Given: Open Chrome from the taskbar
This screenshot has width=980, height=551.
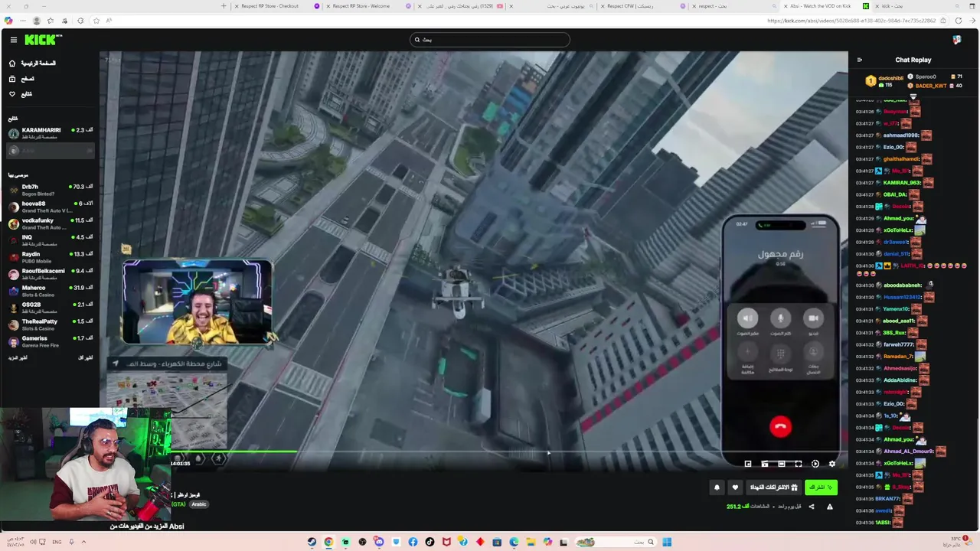Looking at the screenshot, I should [328, 542].
